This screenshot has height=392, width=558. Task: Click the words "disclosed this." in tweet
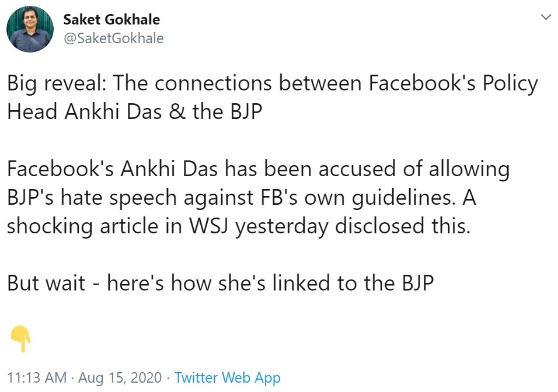coord(402,226)
